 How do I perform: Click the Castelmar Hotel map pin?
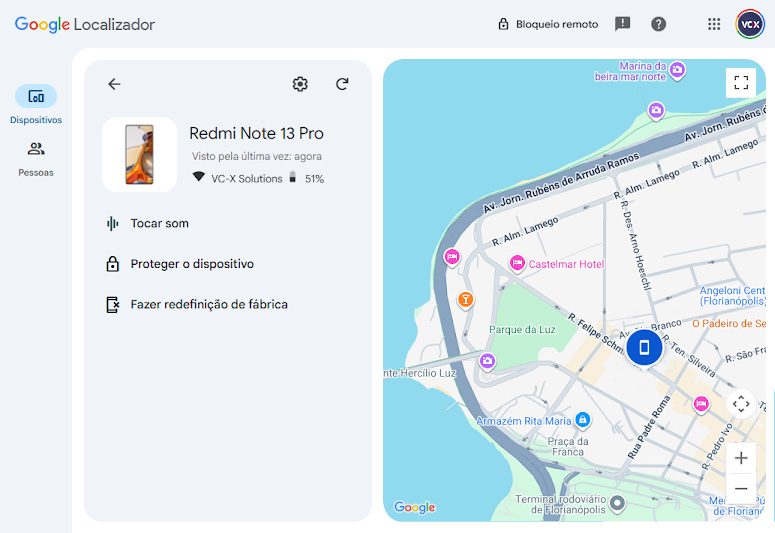click(x=517, y=263)
